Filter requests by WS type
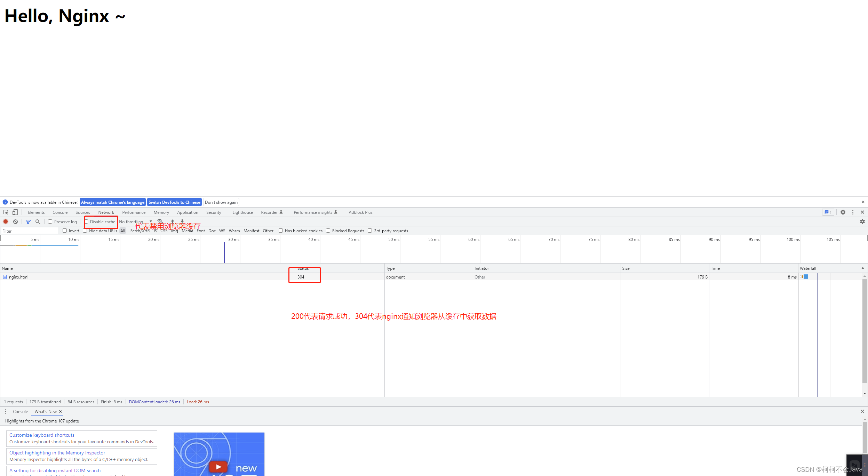This screenshot has width=868, height=476. pos(222,231)
